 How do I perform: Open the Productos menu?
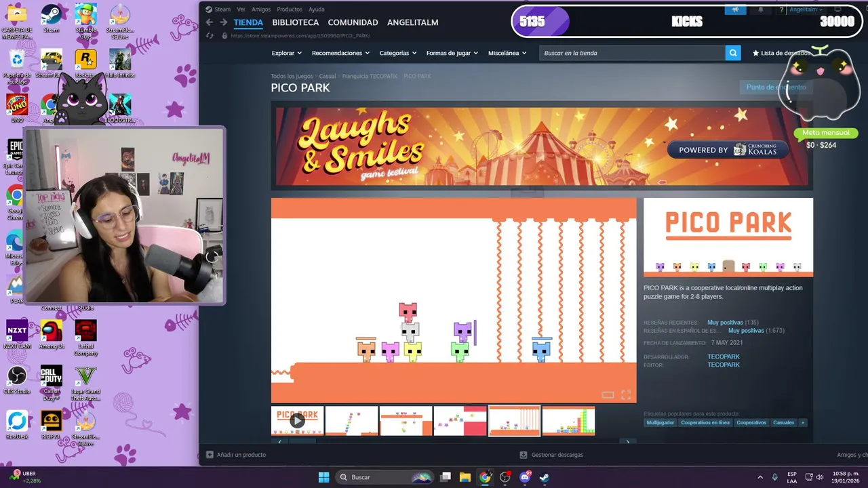point(290,9)
